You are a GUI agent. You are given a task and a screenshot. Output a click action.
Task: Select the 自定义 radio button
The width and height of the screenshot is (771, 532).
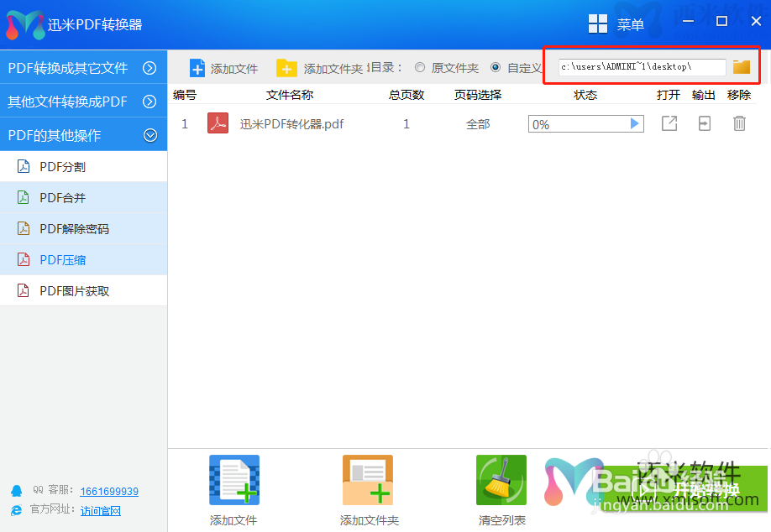coord(496,67)
